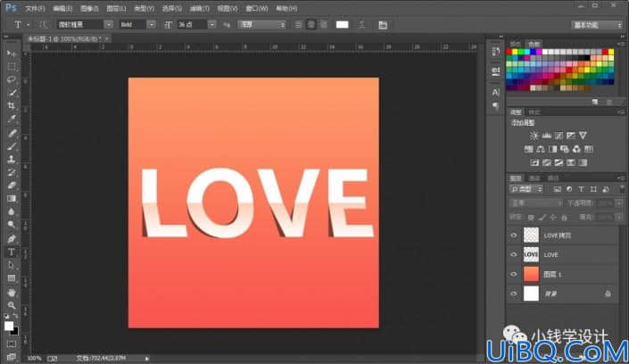Select the Path Selection tool

pyautogui.click(x=12, y=265)
